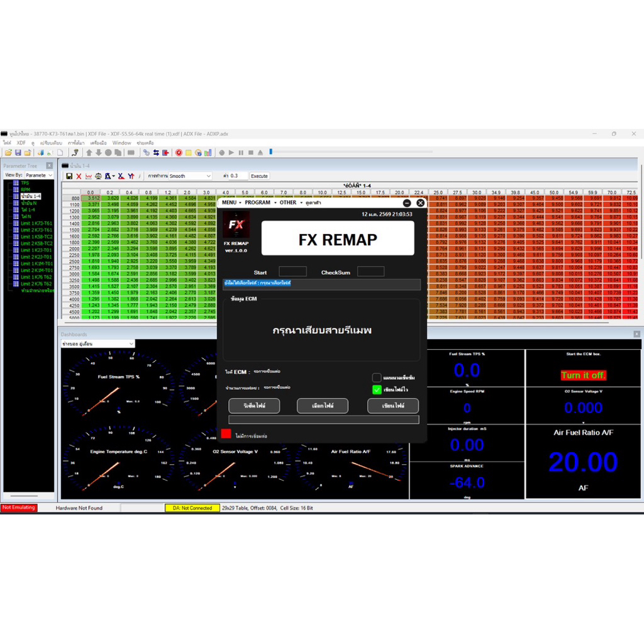Select RPM in the Parameter Tree

[25, 189]
